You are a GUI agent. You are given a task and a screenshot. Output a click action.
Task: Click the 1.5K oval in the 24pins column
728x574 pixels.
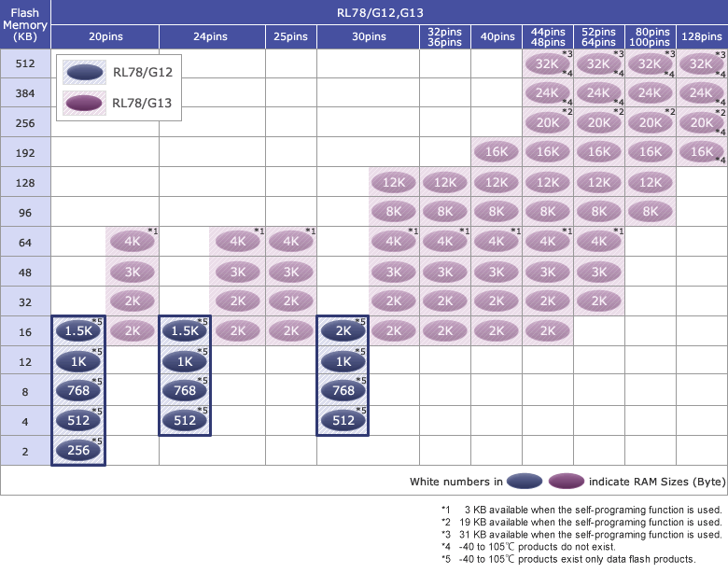point(185,330)
